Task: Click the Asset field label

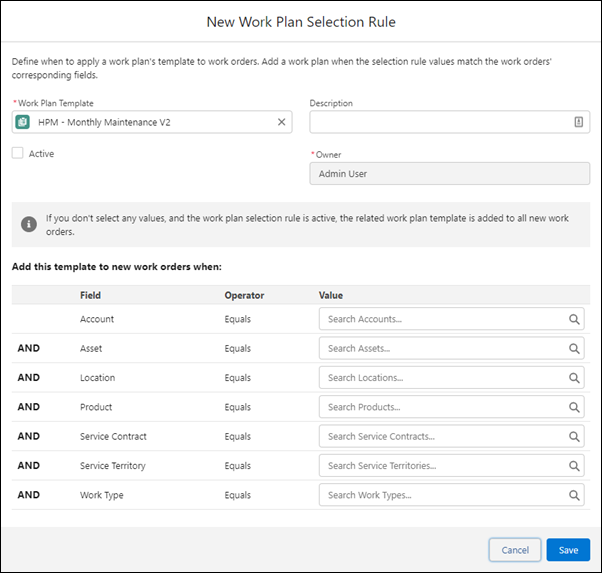Action: 91,349
